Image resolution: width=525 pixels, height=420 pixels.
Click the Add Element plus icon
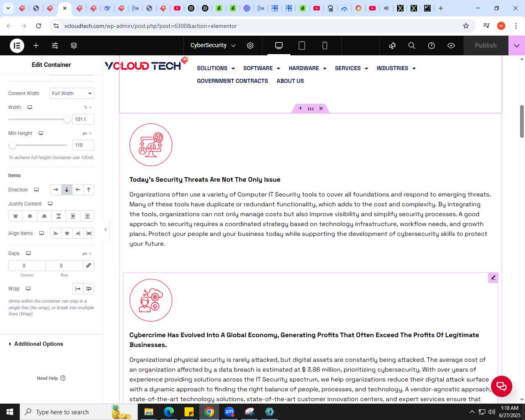click(x=36, y=46)
